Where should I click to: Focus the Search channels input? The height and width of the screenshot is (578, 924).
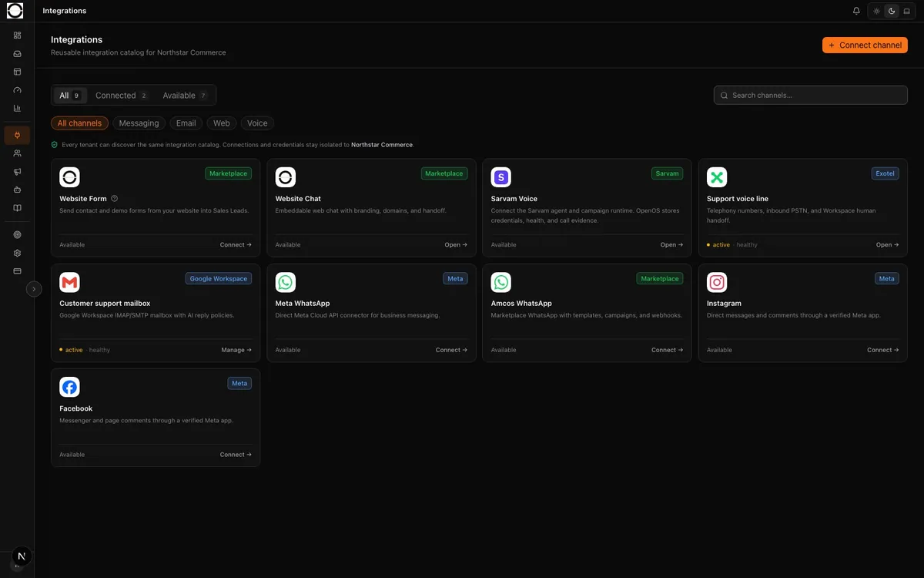[811, 96]
